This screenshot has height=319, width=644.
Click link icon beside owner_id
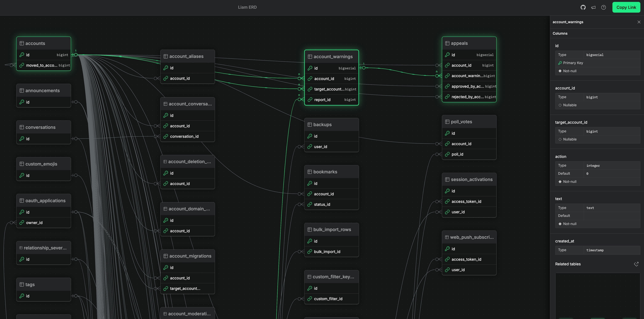(22, 223)
